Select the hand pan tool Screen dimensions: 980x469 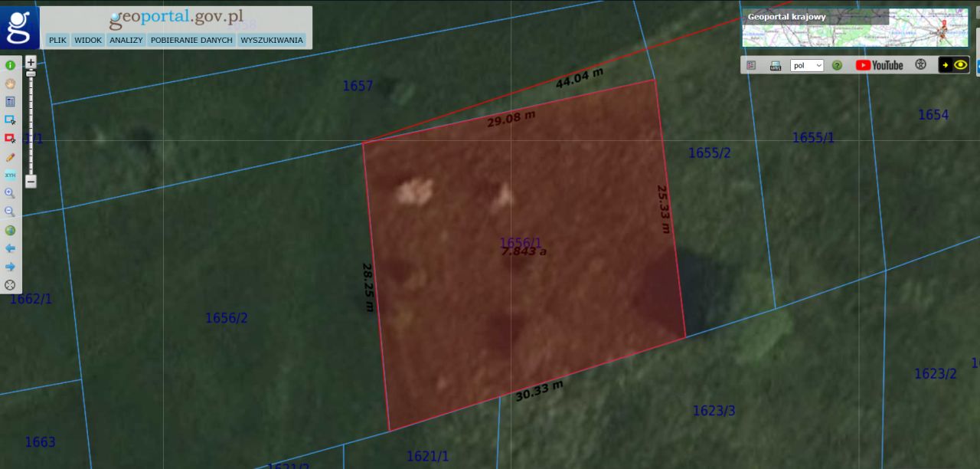pyautogui.click(x=10, y=84)
